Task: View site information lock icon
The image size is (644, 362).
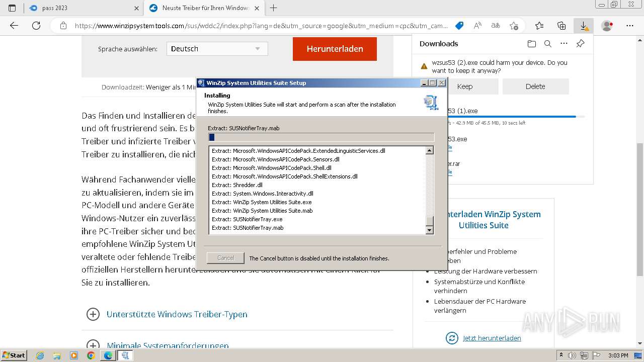Action: point(63,26)
